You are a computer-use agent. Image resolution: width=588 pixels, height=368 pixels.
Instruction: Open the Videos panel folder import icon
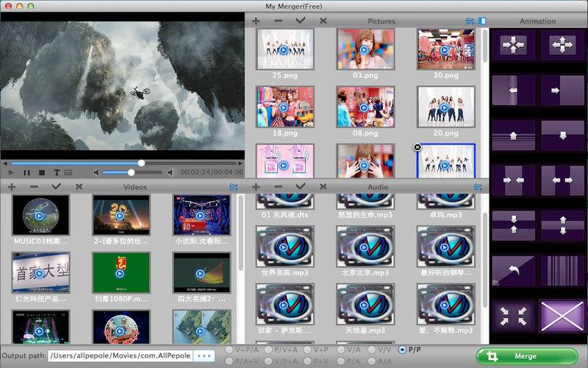click(234, 187)
